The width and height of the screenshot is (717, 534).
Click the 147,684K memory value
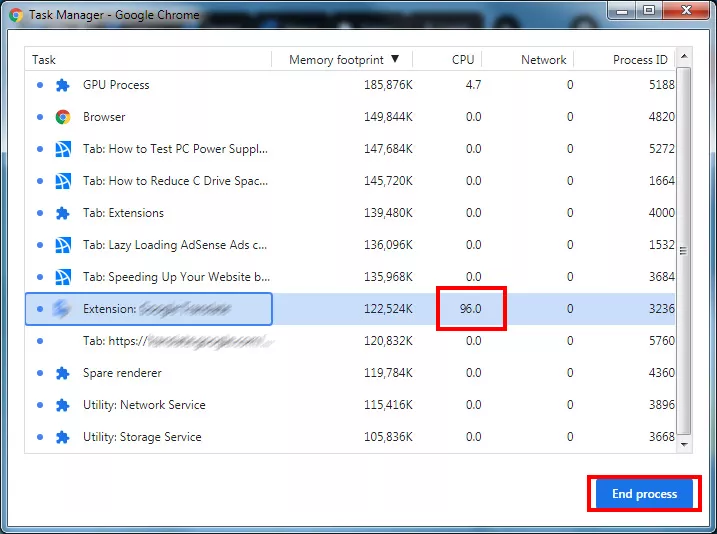[x=388, y=149]
